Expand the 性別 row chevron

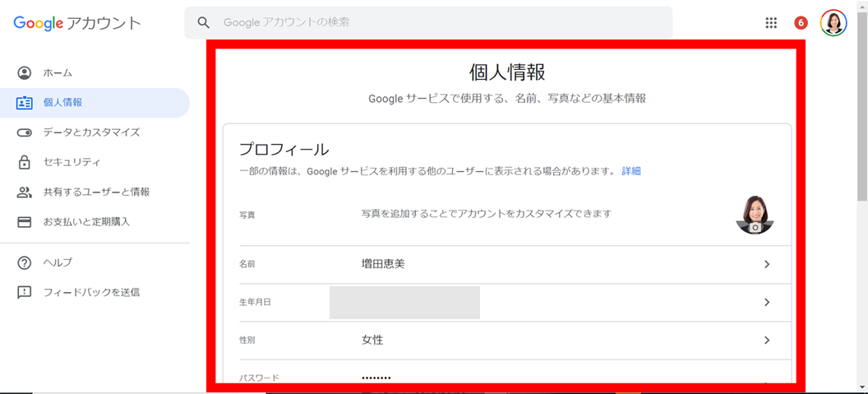pyautogui.click(x=767, y=340)
